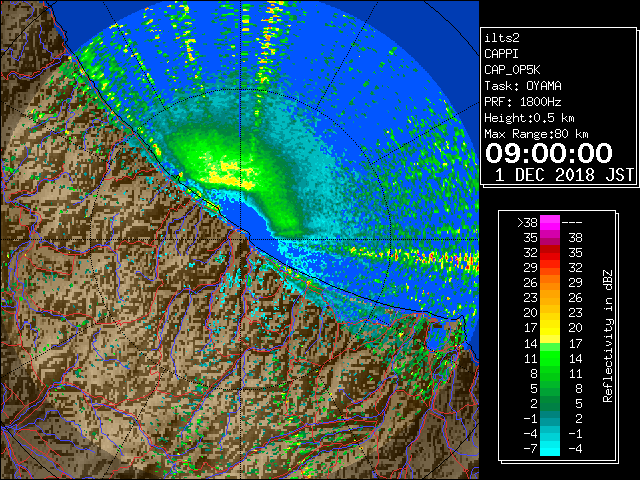Pick the bright green 11 to 14 dBZ swatch
This screenshot has height=480, width=640.
pos(550,358)
